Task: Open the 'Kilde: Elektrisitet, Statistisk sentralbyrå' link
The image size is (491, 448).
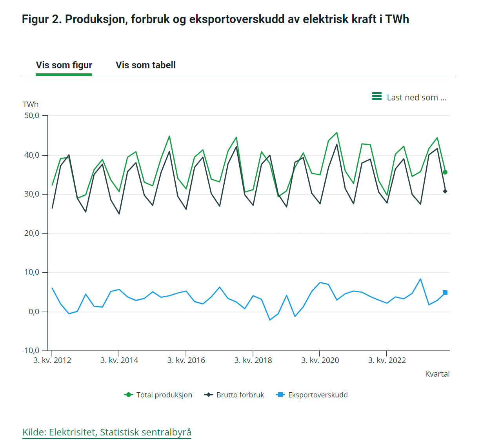Action: (107, 432)
